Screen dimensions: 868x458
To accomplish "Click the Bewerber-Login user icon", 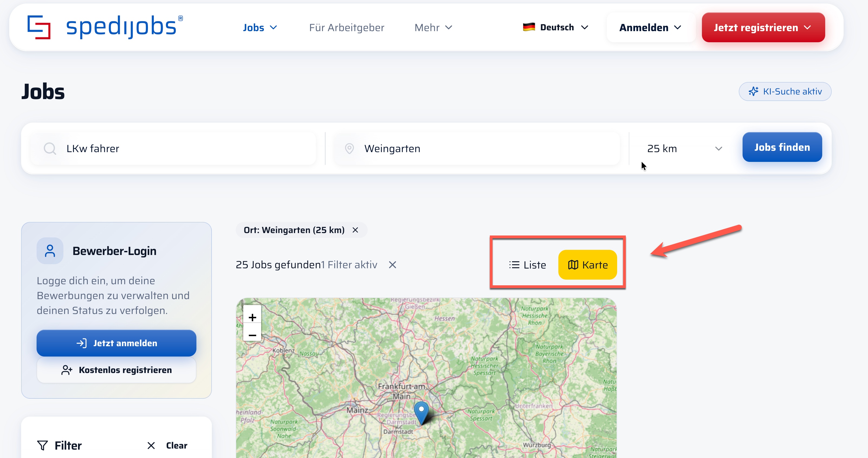I will (x=50, y=251).
